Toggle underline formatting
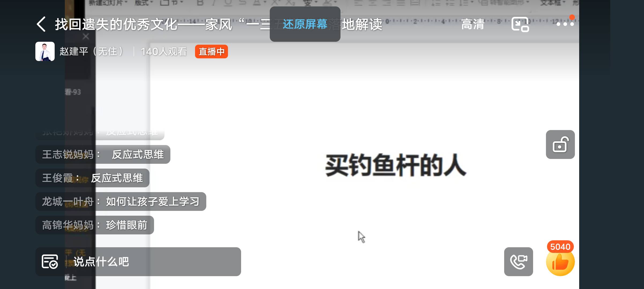This screenshot has width=644, height=289. click(x=227, y=3)
